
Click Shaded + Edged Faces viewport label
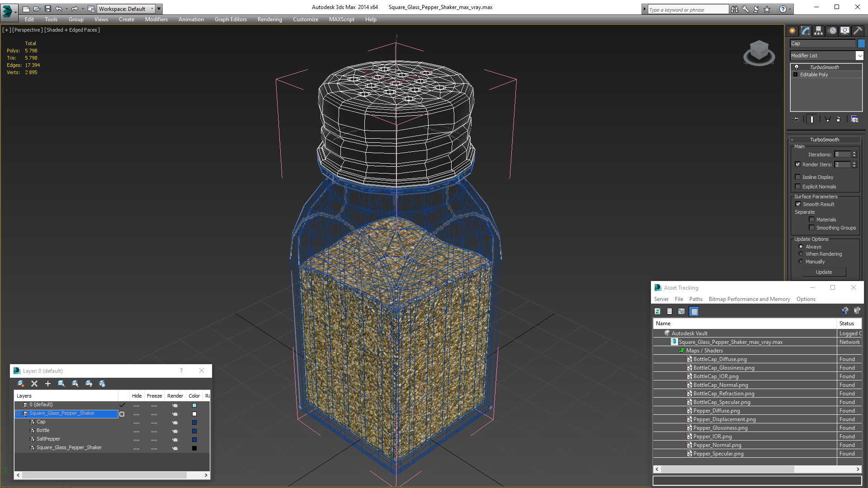pos(72,30)
